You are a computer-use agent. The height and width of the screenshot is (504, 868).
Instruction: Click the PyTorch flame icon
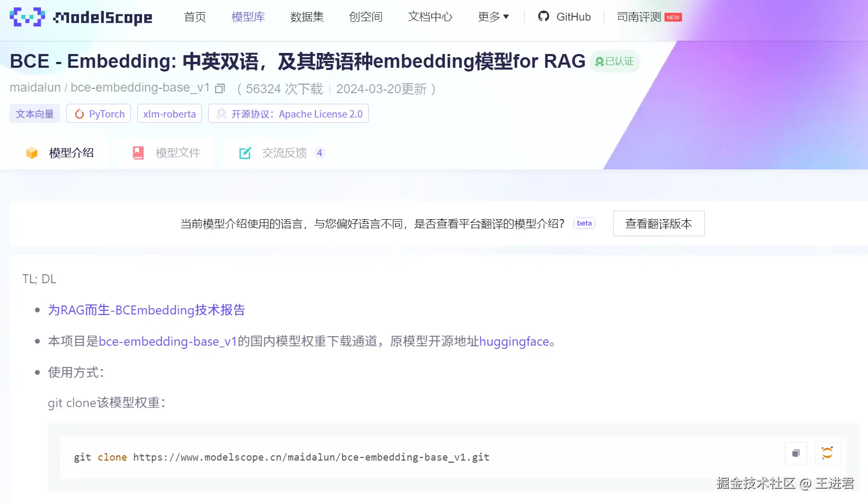[79, 114]
